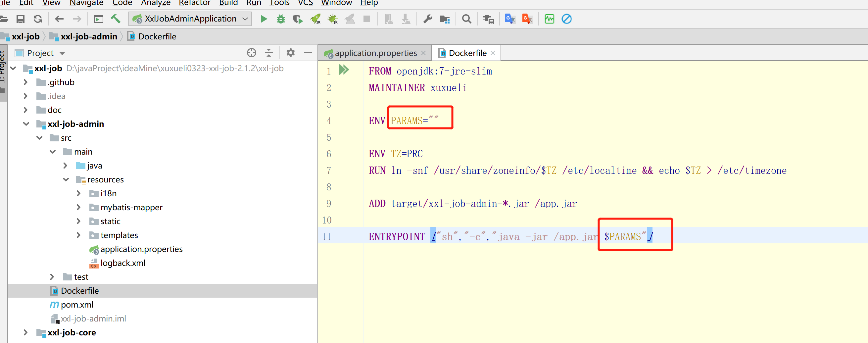Expand the doc folder
Viewport: 868px width, 343px height.
[x=25, y=110]
